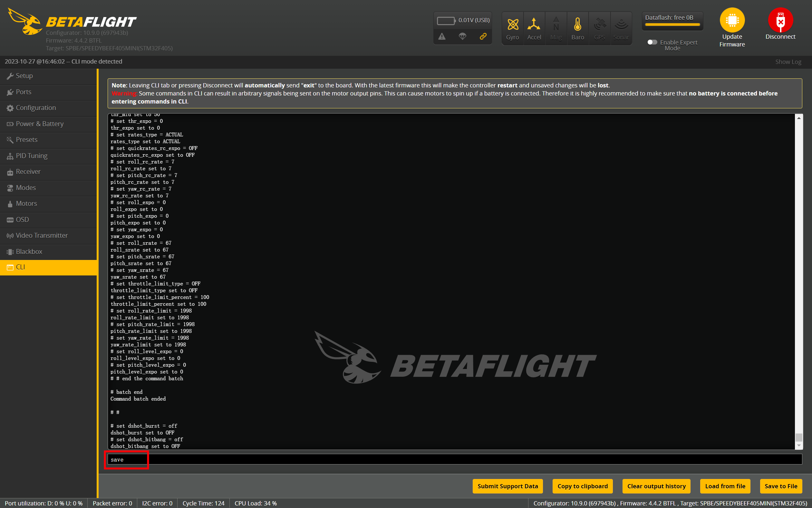812x508 pixels.
Task: Click the failsafe parachute icon
Action: click(x=462, y=36)
